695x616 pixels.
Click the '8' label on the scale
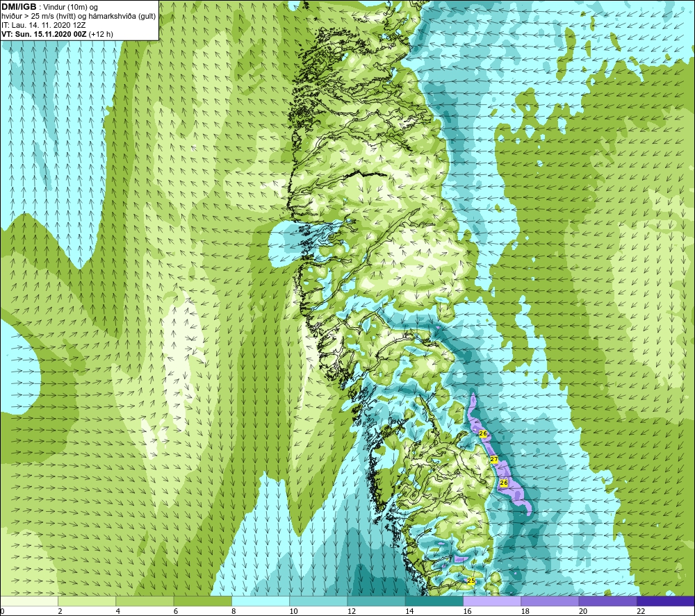(x=234, y=612)
